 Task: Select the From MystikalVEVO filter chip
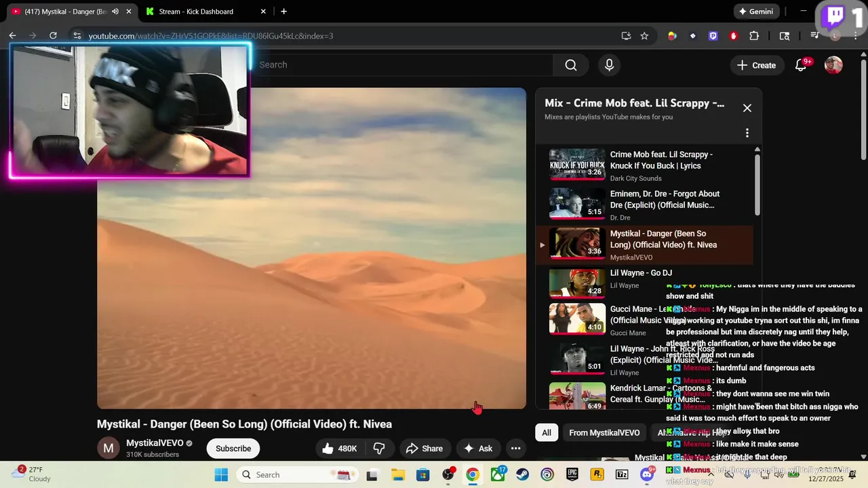tap(604, 432)
